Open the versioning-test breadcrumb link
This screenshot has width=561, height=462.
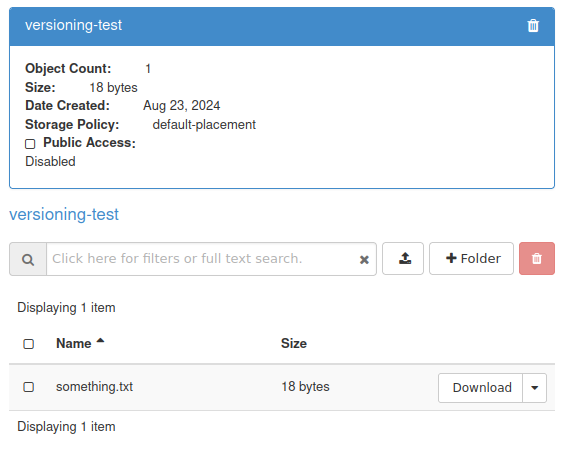click(64, 214)
